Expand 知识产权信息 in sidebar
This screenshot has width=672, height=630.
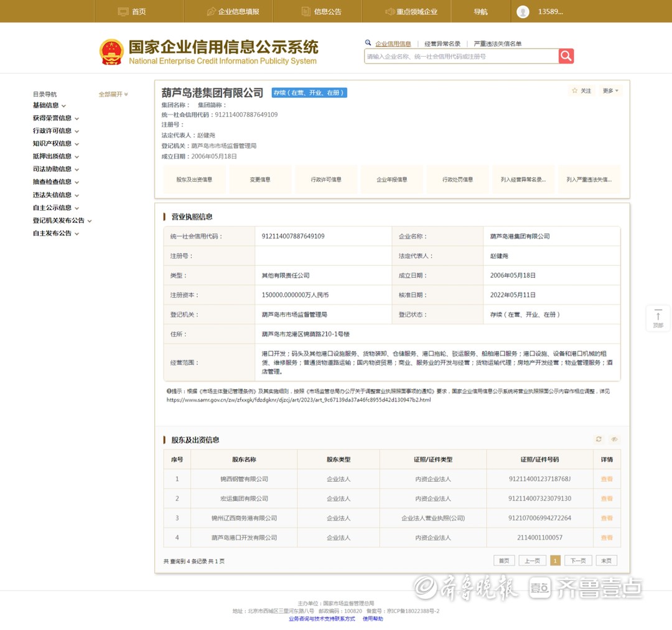click(x=56, y=144)
